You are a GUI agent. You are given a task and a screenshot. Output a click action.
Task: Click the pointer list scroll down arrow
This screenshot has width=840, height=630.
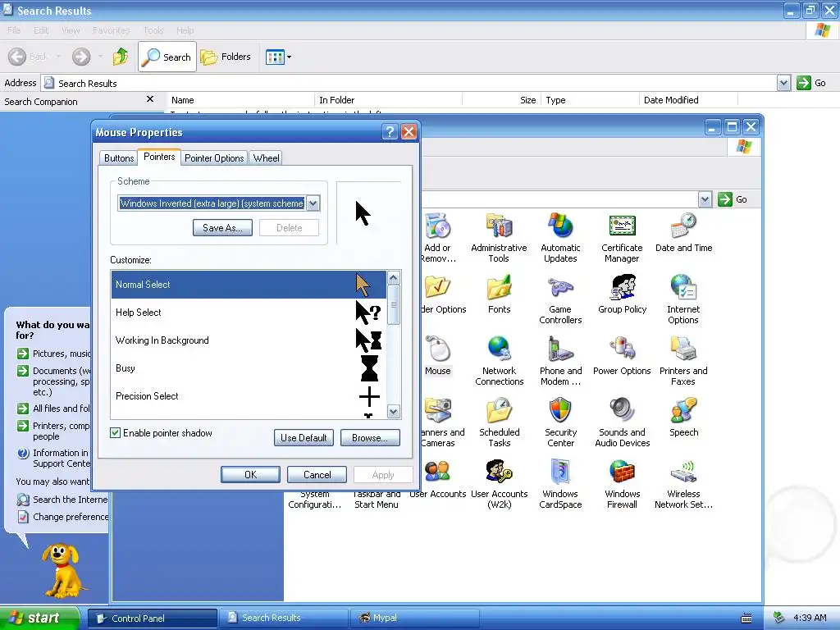[x=393, y=412]
